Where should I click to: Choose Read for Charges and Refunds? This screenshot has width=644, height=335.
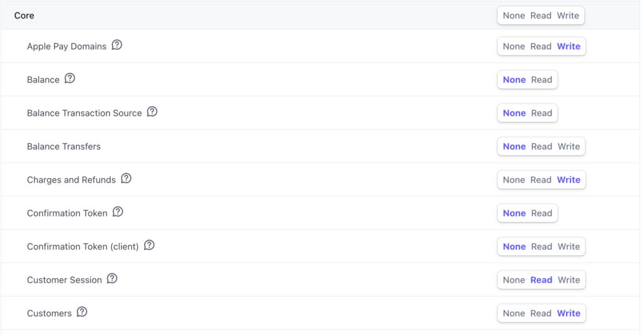(541, 180)
